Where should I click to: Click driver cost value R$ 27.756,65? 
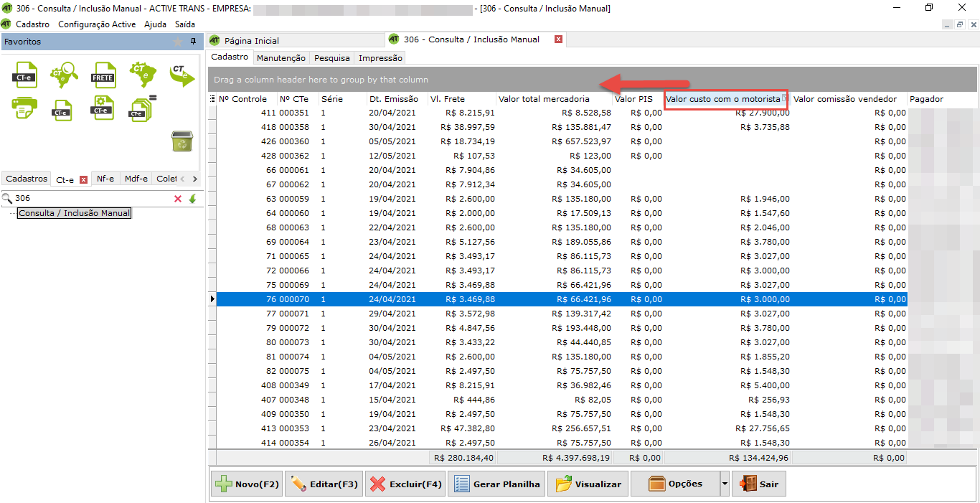pyautogui.click(x=763, y=428)
